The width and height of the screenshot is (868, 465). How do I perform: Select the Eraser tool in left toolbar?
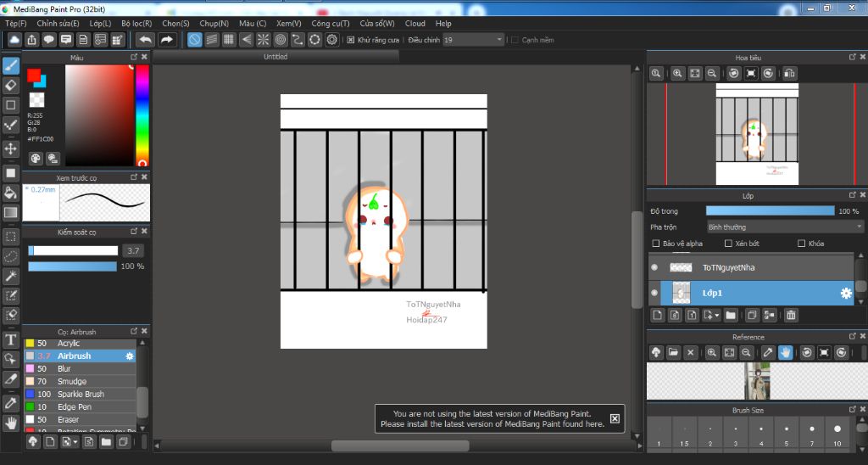[10, 85]
